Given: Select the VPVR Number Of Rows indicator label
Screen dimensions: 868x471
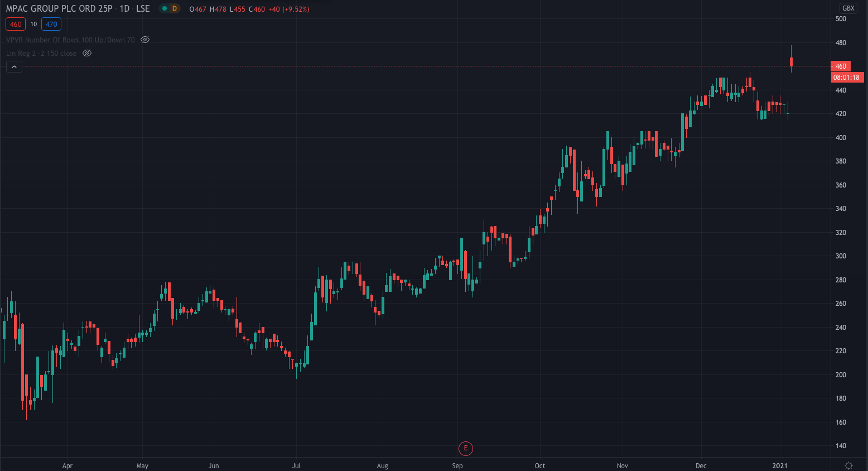Looking at the screenshot, I should point(70,40).
